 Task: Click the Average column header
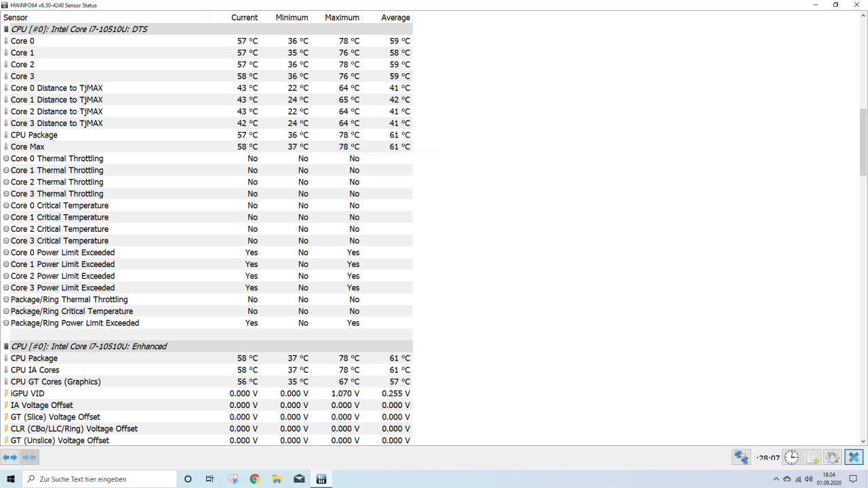coord(387,18)
